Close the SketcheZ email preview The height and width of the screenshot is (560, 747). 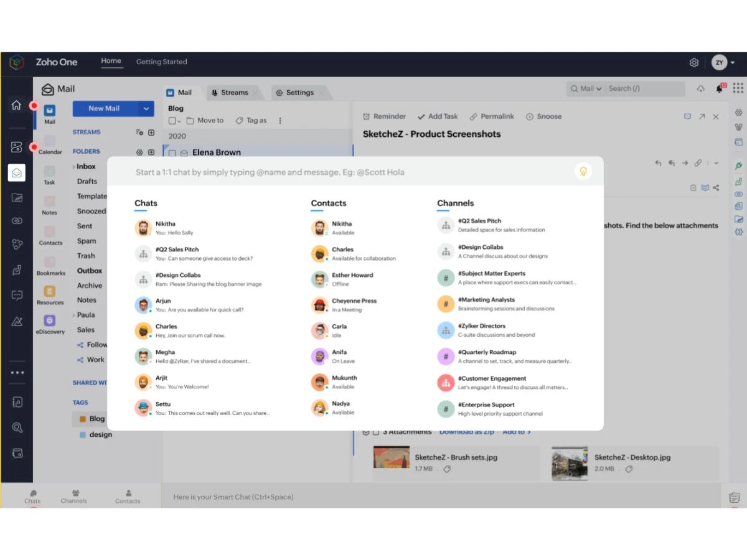point(716,116)
